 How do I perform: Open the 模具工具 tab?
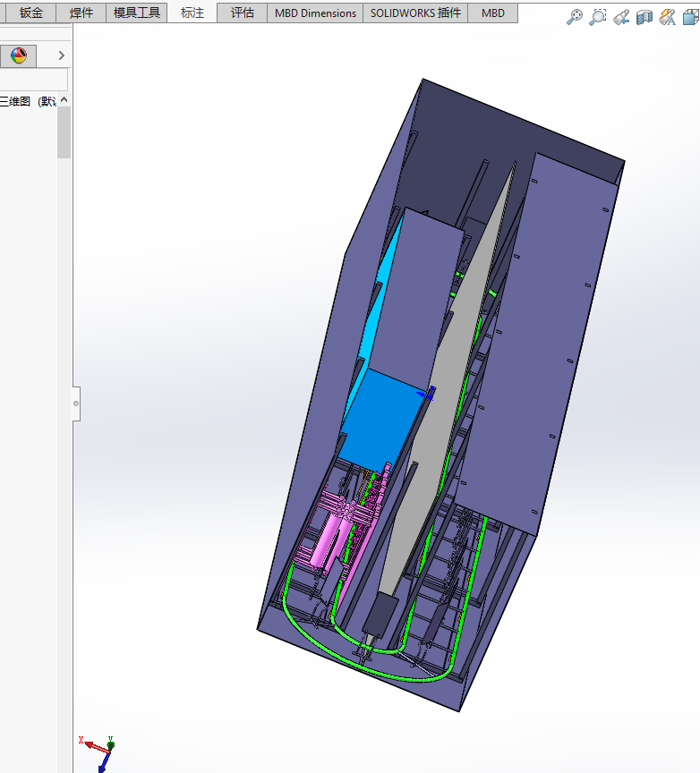point(137,13)
